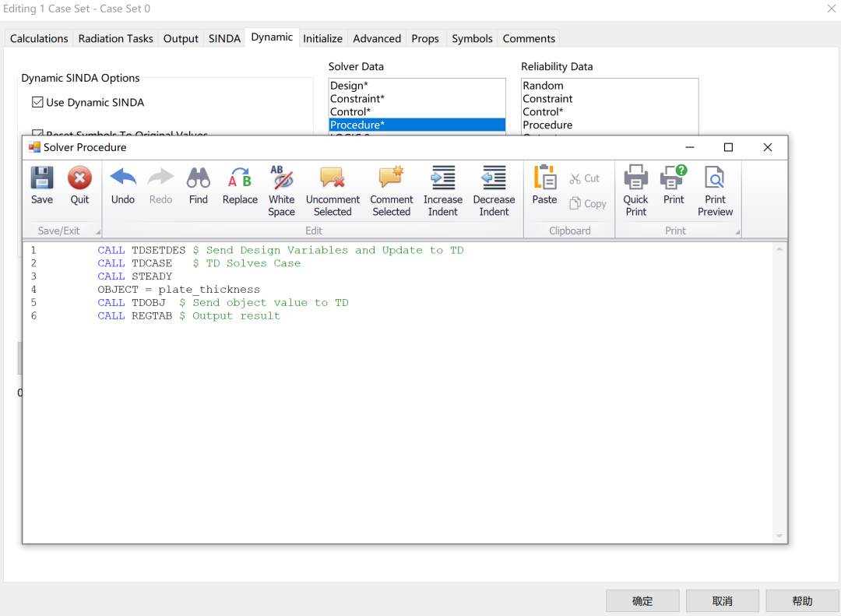
Task: Select Random in Reliability Data
Action: pos(609,86)
